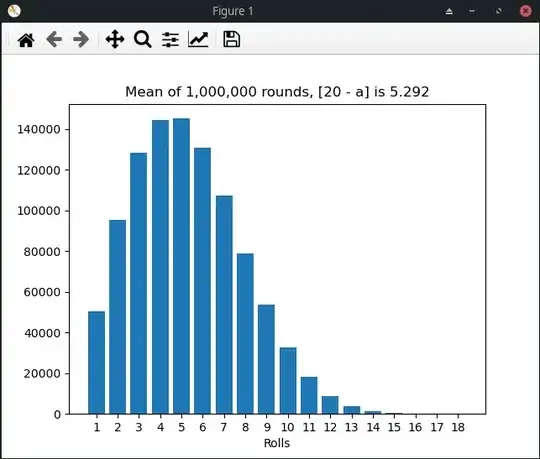Viewport: 540px width, 459px height.
Task: Minimize the Figure 1 window
Action: (x=472, y=11)
